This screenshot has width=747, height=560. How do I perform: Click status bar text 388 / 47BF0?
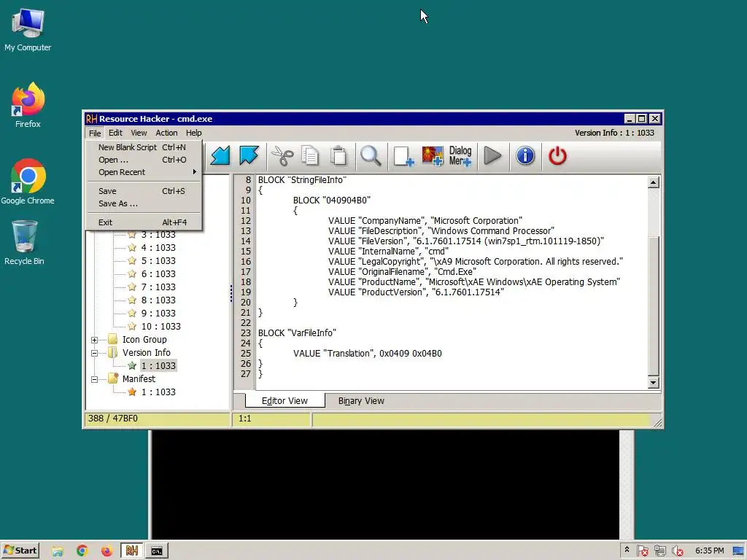tap(113, 418)
